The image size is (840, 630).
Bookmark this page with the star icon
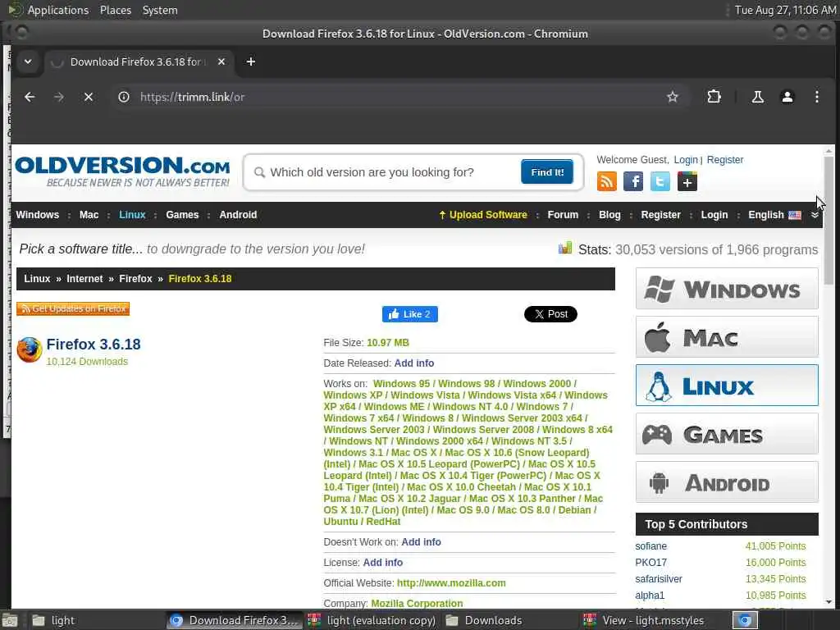tap(673, 97)
